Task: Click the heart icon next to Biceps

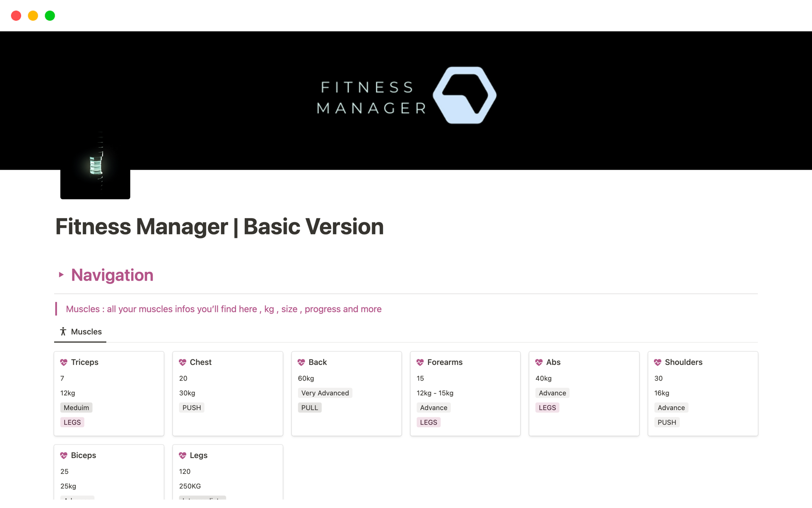Action: coord(64,456)
